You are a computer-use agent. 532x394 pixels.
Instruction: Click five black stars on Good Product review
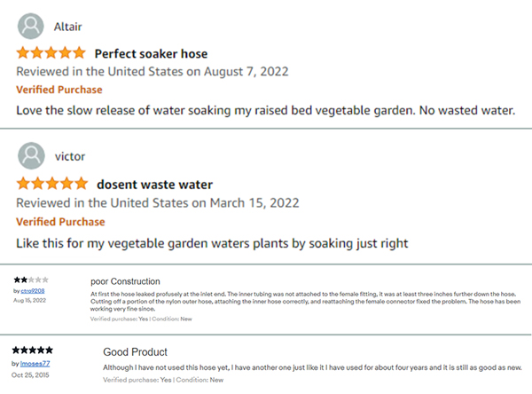(x=33, y=350)
